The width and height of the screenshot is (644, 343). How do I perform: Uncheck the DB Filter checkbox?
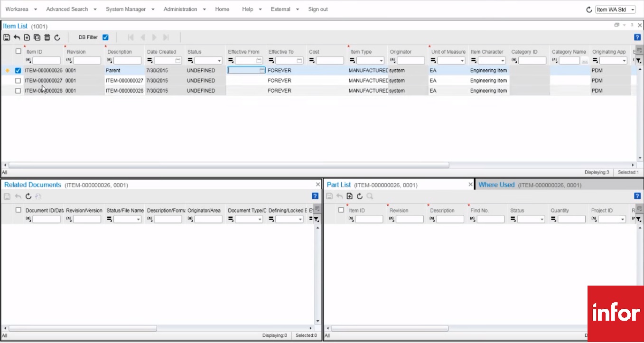pos(105,37)
